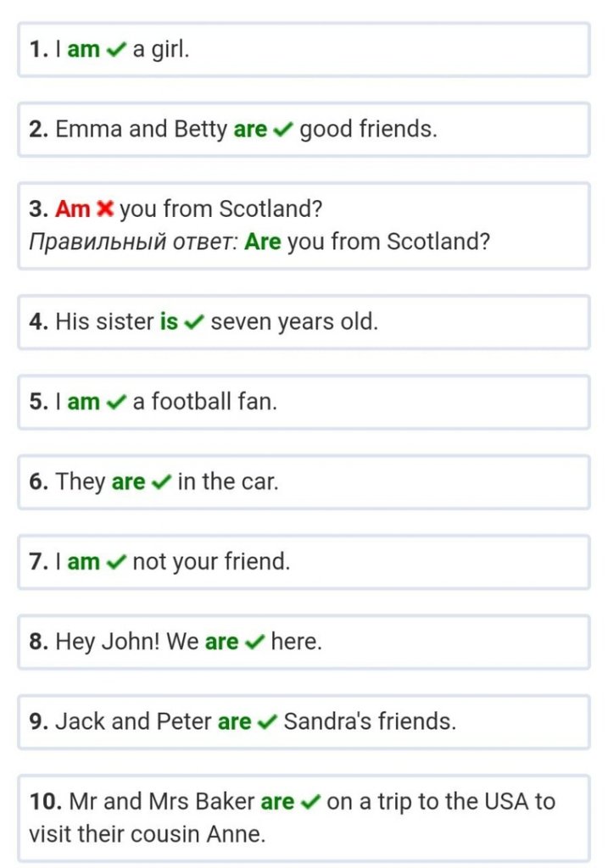This screenshot has width=608, height=868.
Task: Select the green "is" answer in question 4
Action: click(169, 322)
